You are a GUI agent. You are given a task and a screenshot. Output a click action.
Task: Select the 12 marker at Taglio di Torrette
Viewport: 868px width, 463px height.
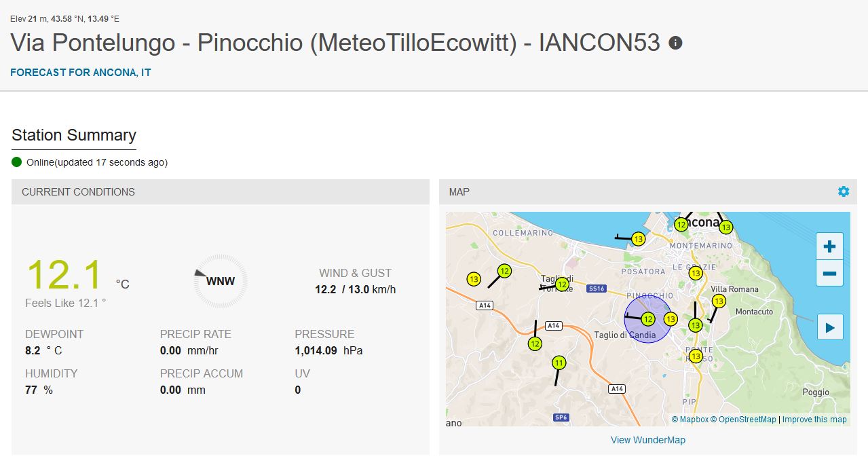click(x=562, y=284)
